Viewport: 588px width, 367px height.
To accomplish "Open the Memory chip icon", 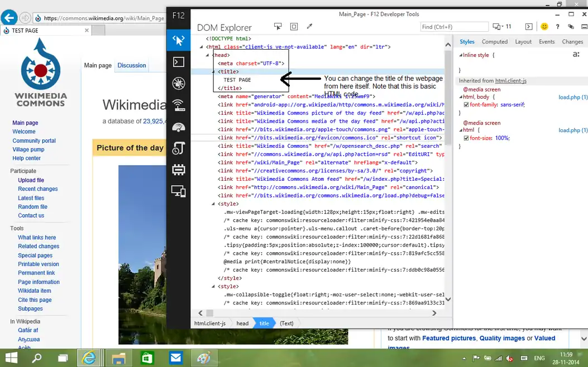I will point(178,170).
